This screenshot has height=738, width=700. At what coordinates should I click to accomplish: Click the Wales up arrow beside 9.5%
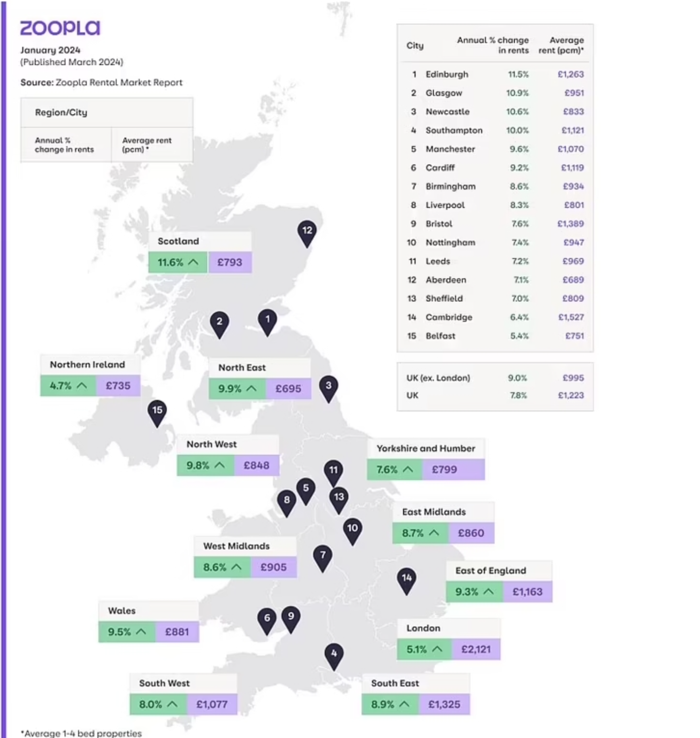(x=141, y=631)
